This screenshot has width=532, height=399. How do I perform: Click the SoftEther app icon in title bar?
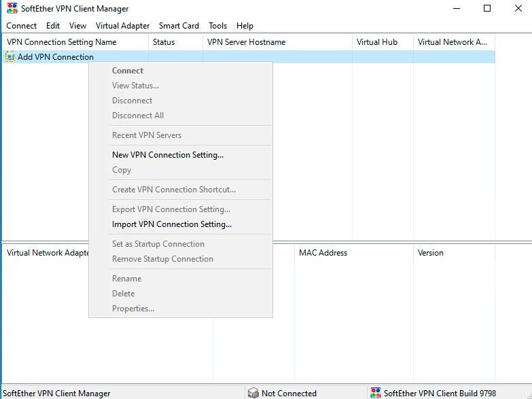click(x=12, y=9)
